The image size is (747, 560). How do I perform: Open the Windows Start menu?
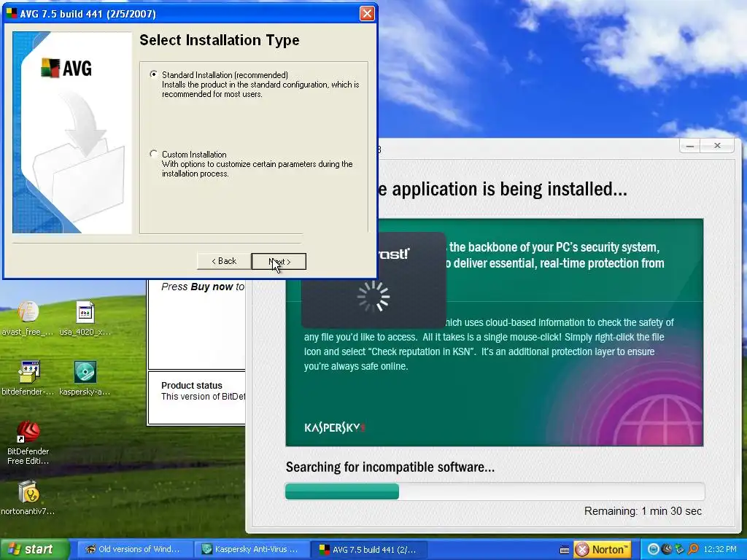point(34,549)
